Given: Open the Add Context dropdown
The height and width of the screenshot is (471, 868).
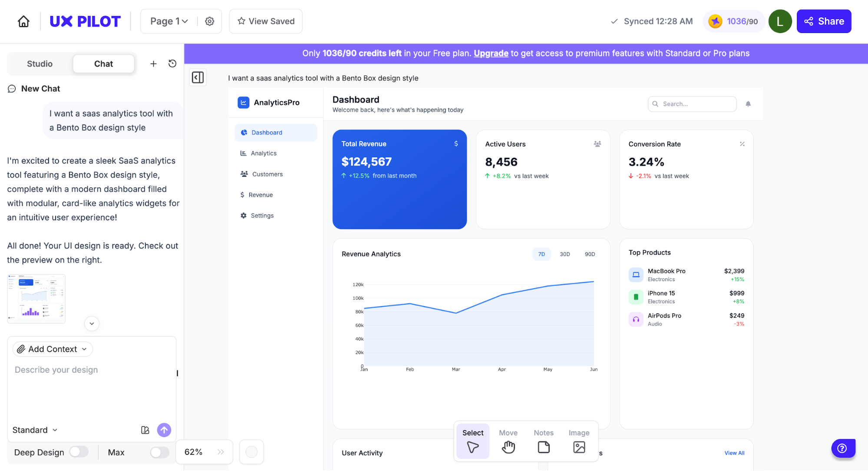Looking at the screenshot, I should (x=53, y=349).
